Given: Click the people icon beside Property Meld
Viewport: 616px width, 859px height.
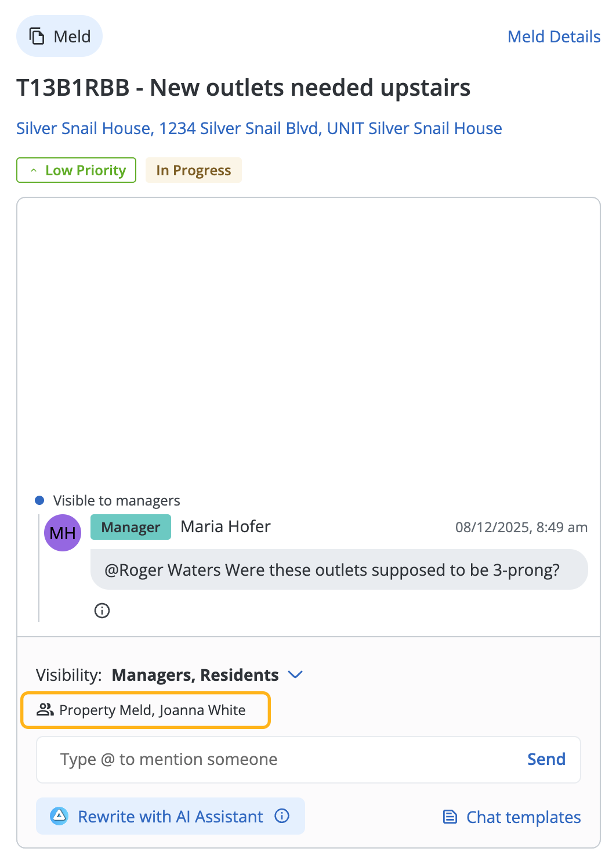Looking at the screenshot, I should click(45, 710).
